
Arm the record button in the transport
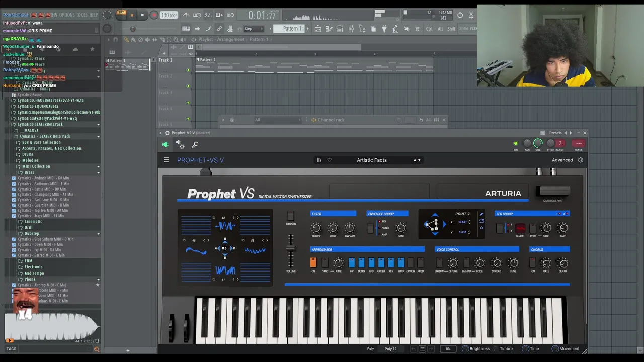[154, 15]
